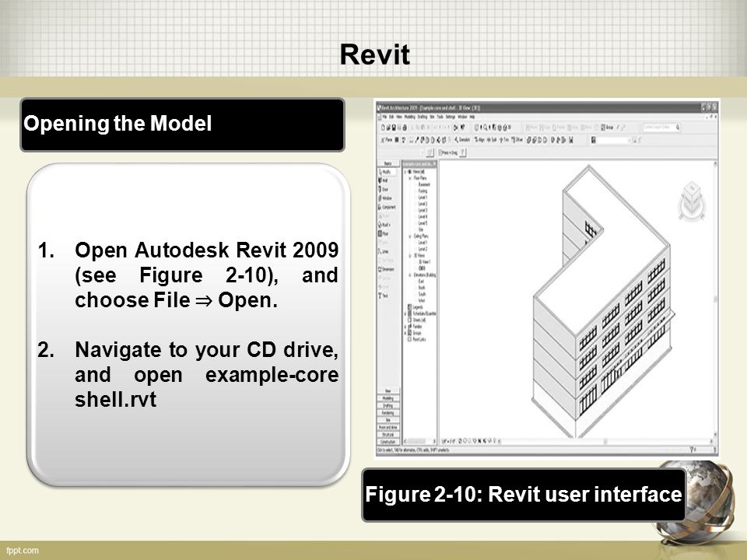Screen dimensions: 747x560
Task: Click the New file toolbar icon
Action: [x=383, y=127]
